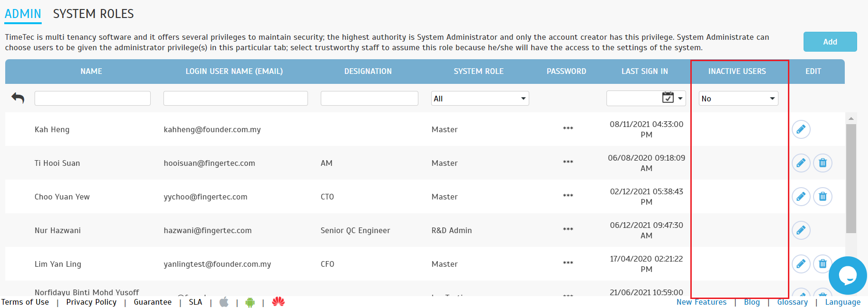The image size is (868, 308).
Task: Edit Nur Hazwani's entry pencil icon
Action: pyautogui.click(x=801, y=230)
